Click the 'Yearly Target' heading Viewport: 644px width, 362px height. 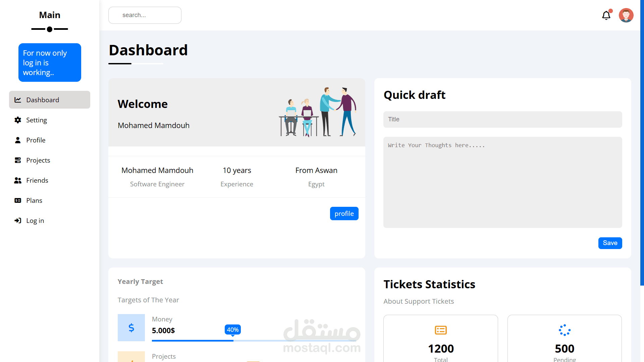pyautogui.click(x=140, y=282)
